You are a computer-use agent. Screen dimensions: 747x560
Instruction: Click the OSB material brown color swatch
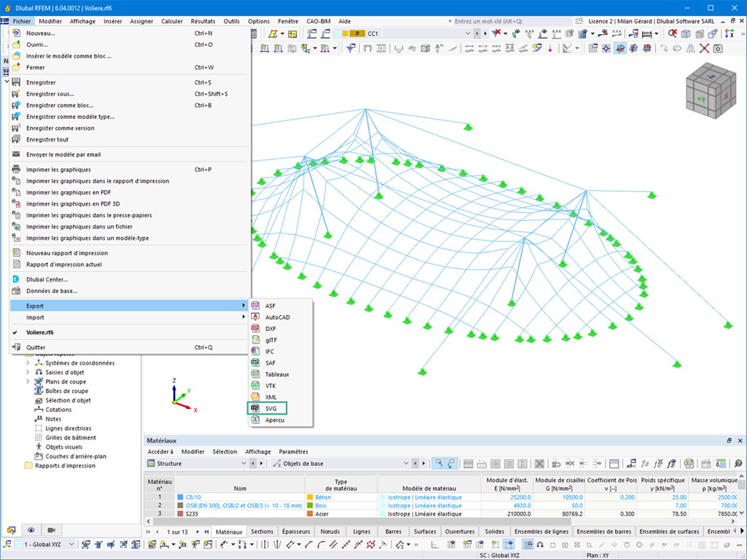[x=181, y=505]
